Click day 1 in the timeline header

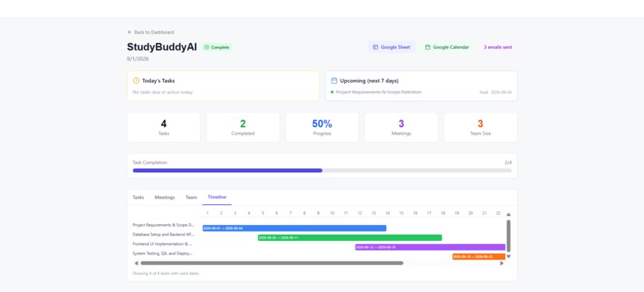click(208, 213)
